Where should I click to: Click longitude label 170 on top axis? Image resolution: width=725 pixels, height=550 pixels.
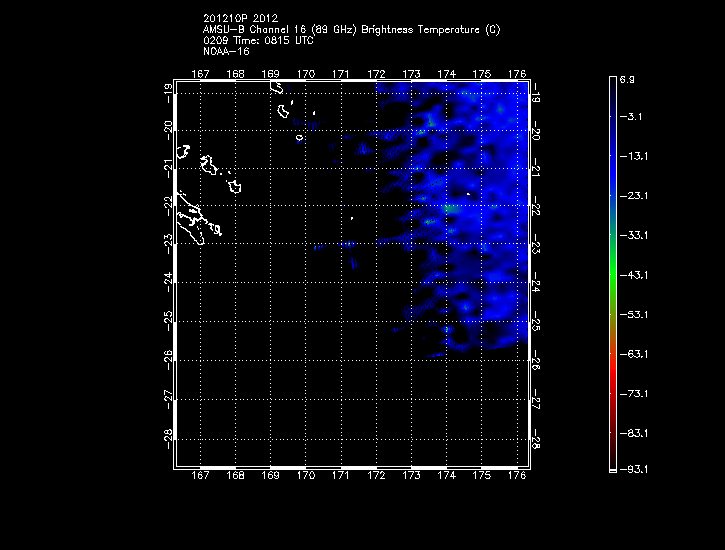(x=305, y=74)
